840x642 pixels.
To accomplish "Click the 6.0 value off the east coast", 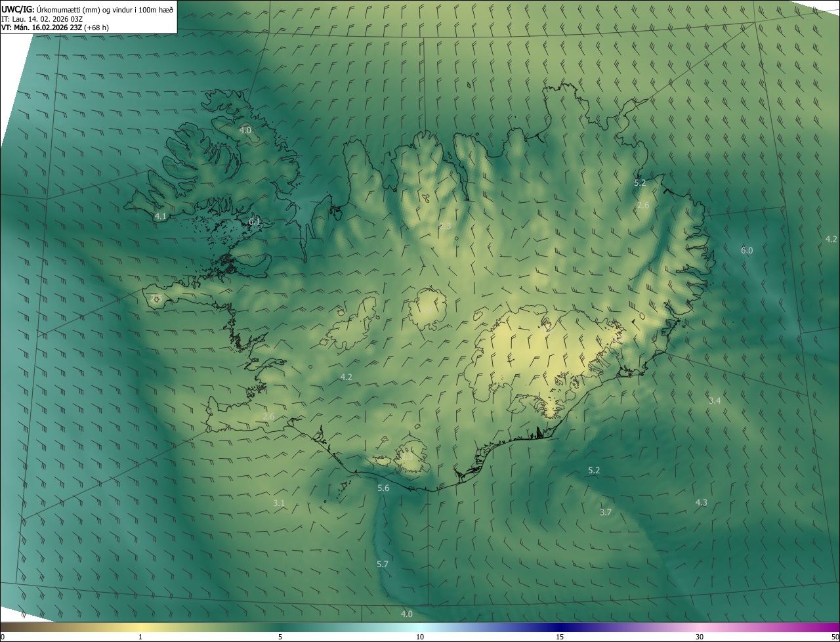I will [x=747, y=250].
